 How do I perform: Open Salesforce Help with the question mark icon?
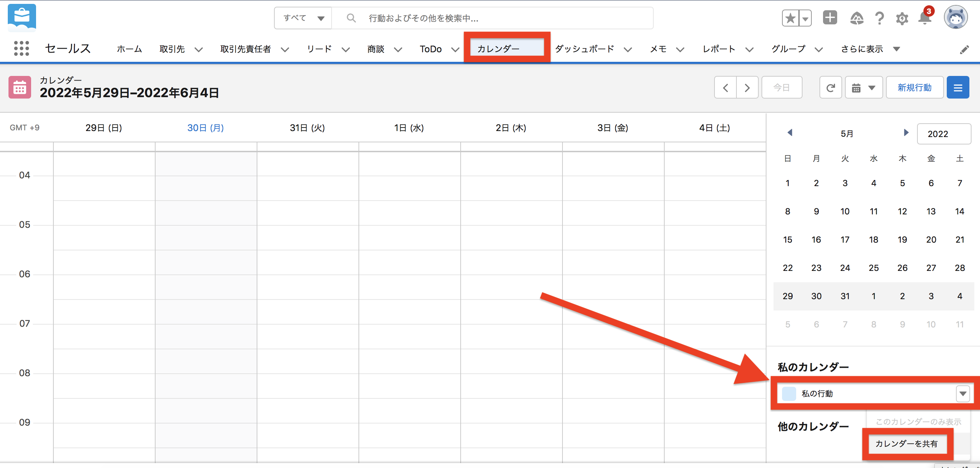point(879,18)
